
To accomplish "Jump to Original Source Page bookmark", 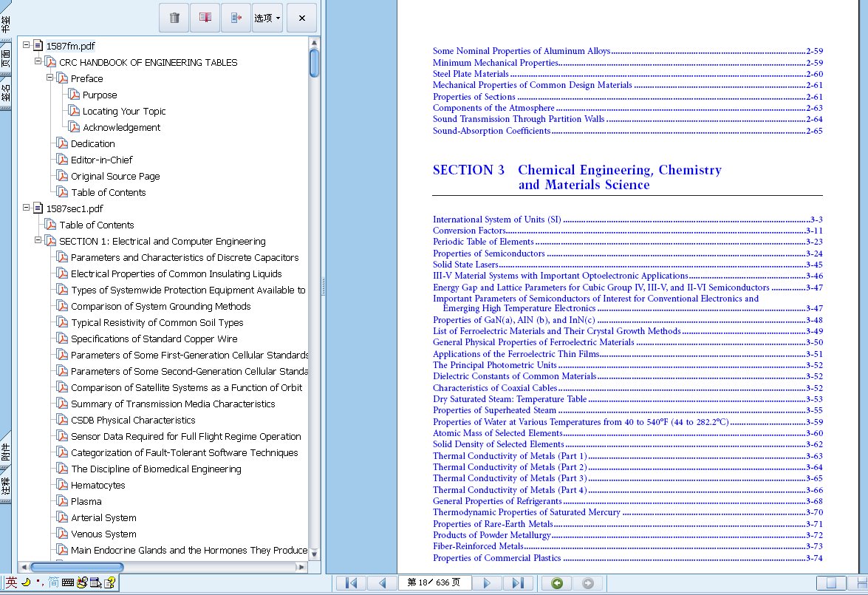I will pyautogui.click(x=115, y=176).
